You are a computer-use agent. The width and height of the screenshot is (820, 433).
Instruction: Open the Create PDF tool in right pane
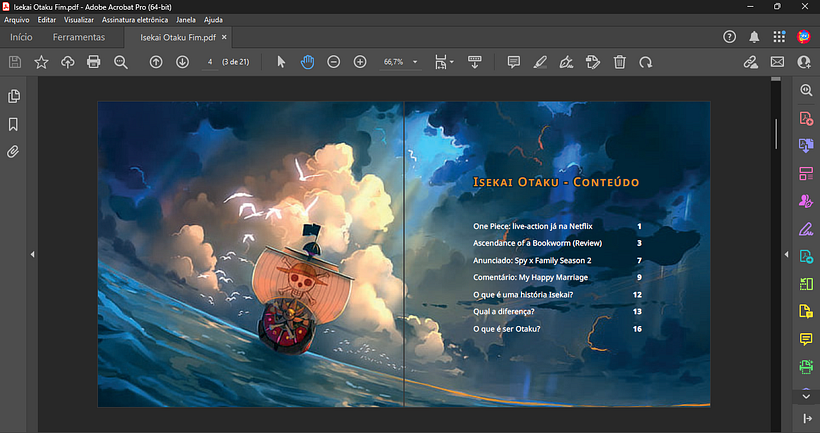point(806,118)
